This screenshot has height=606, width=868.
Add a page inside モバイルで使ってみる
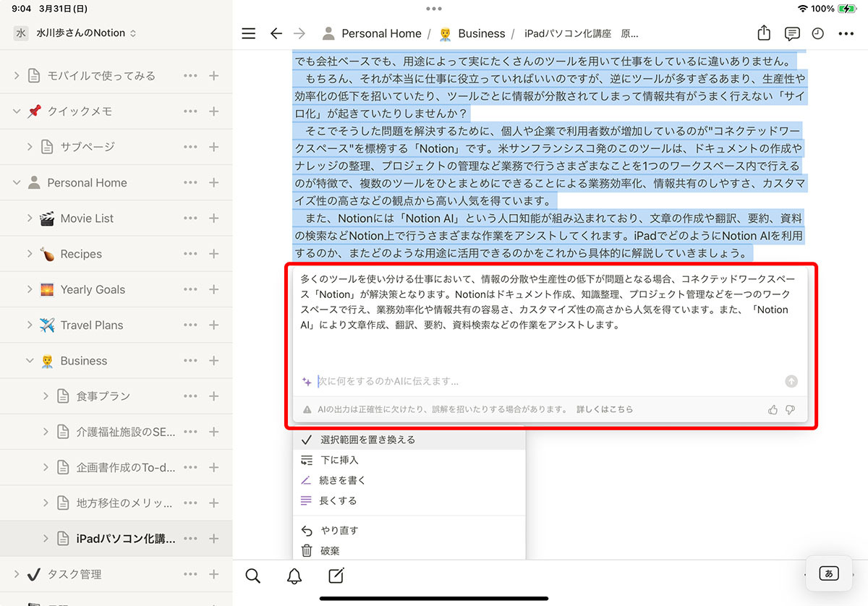pyautogui.click(x=214, y=75)
